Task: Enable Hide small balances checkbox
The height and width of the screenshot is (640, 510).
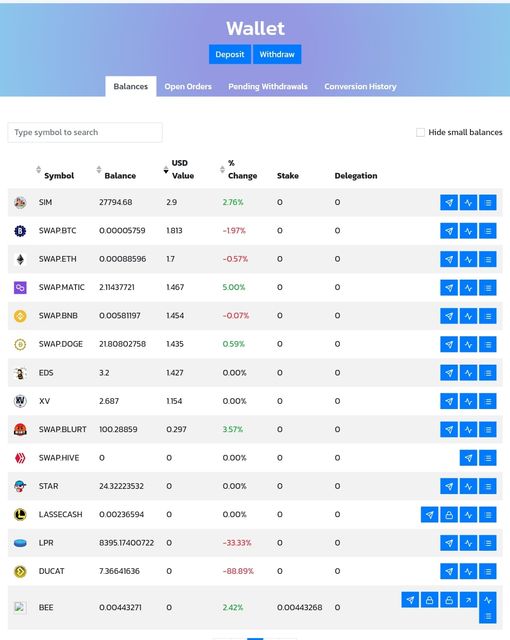Action: tap(420, 132)
